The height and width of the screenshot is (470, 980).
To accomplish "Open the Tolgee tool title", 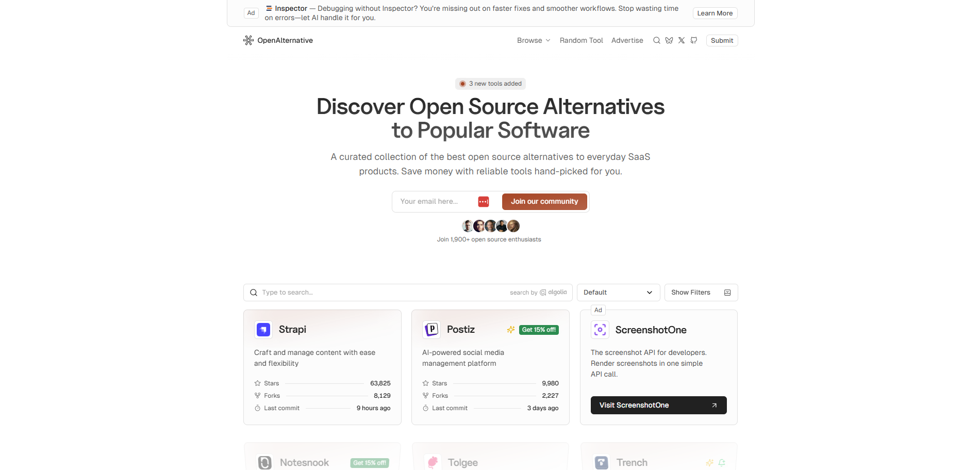I will click(462, 462).
